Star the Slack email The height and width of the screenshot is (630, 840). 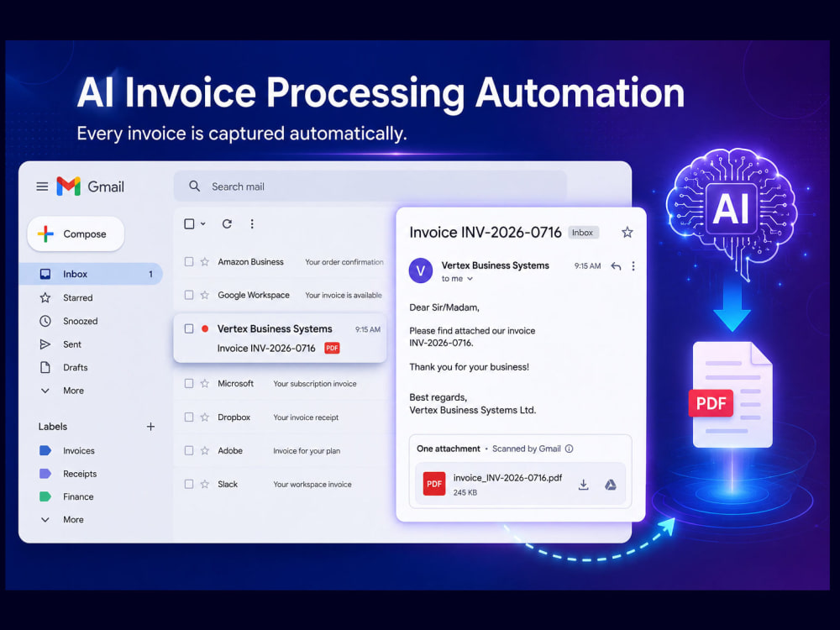pos(205,484)
